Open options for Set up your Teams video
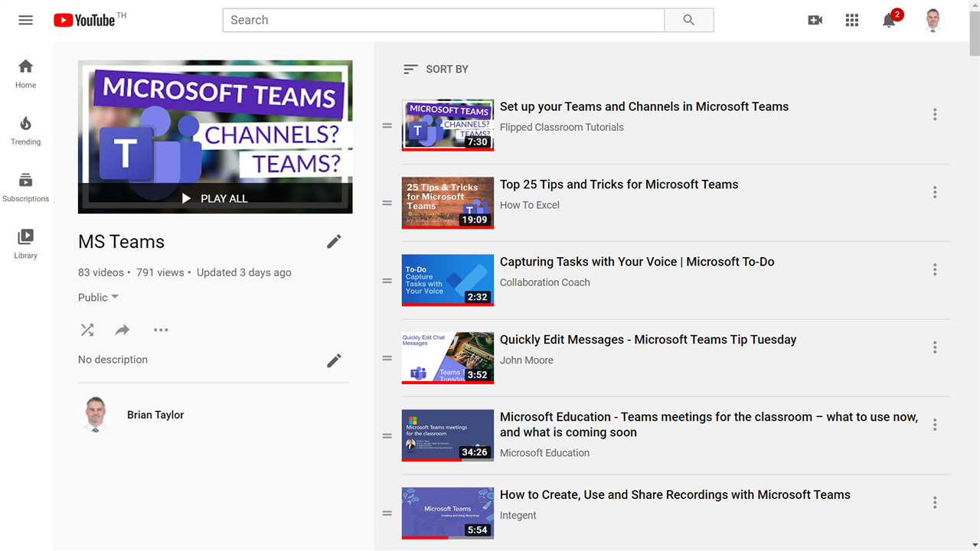 click(x=935, y=115)
